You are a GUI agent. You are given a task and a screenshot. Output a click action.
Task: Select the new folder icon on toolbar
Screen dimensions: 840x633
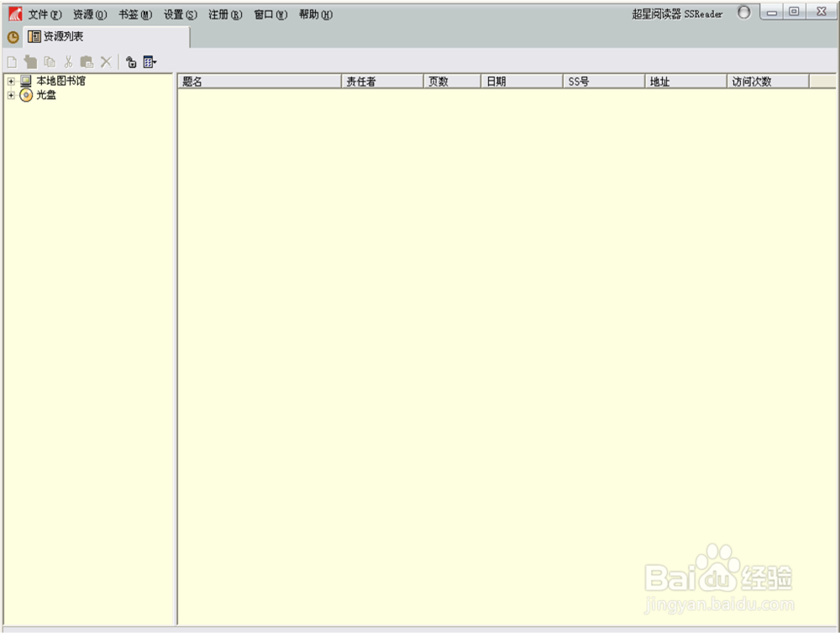30,61
